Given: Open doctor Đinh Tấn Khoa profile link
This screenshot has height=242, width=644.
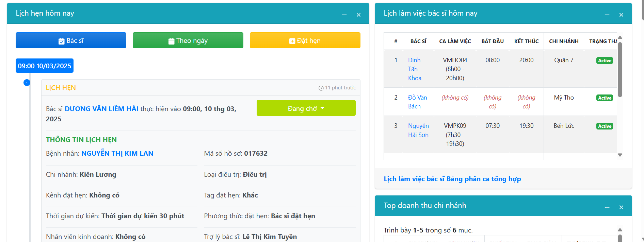Looking at the screenshot, I should coord(415,69).
